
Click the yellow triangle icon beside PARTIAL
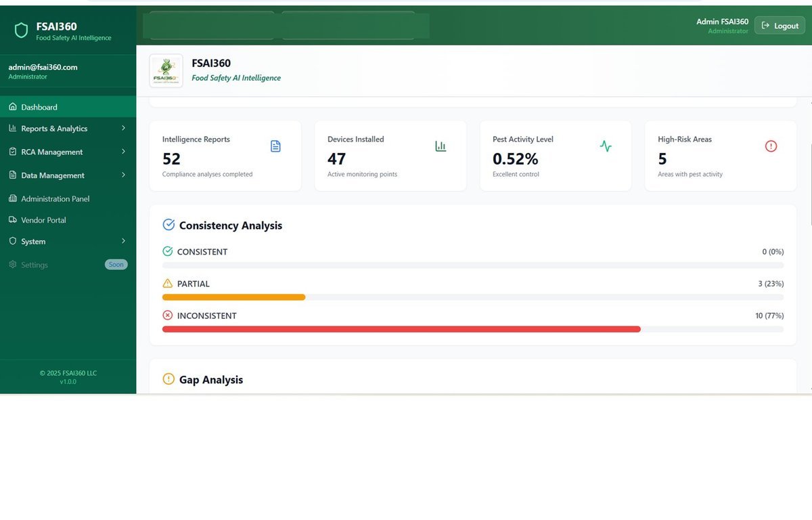[167, 283]
